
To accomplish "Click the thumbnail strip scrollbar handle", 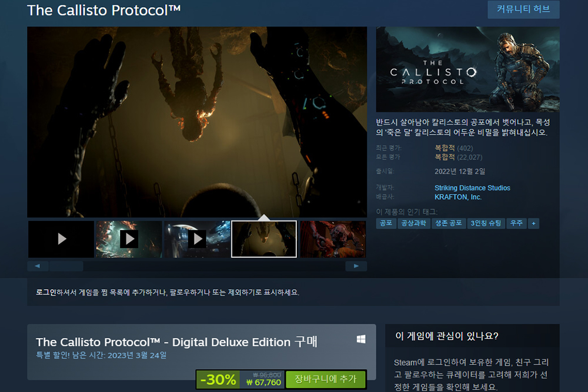I will 66,266.
